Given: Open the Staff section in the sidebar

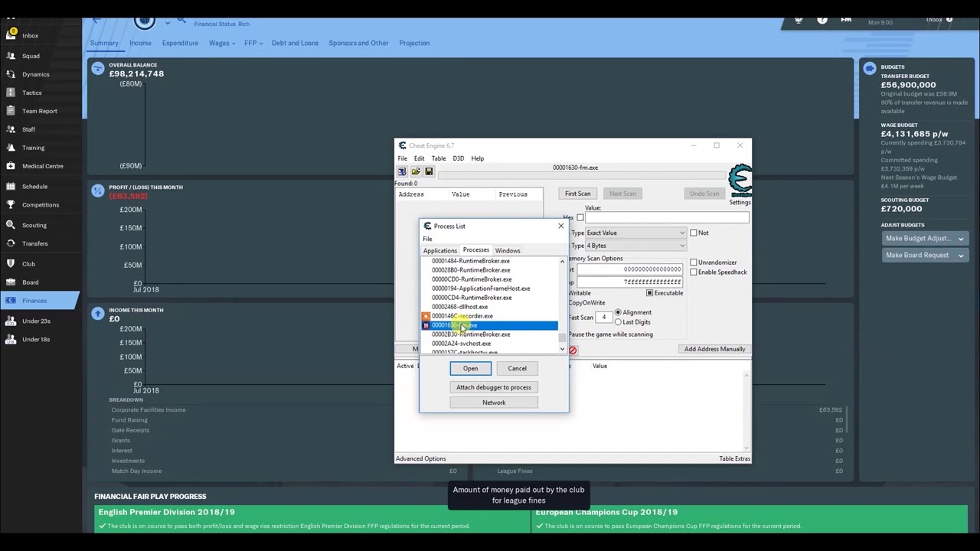Looking at the screenshot, I should coord(28,129).
